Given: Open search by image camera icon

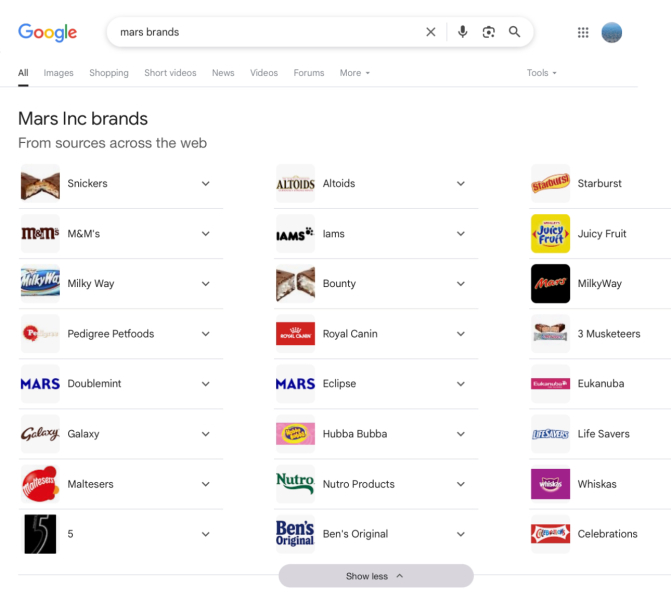Looking at the screenshot, I should point(488,32).
